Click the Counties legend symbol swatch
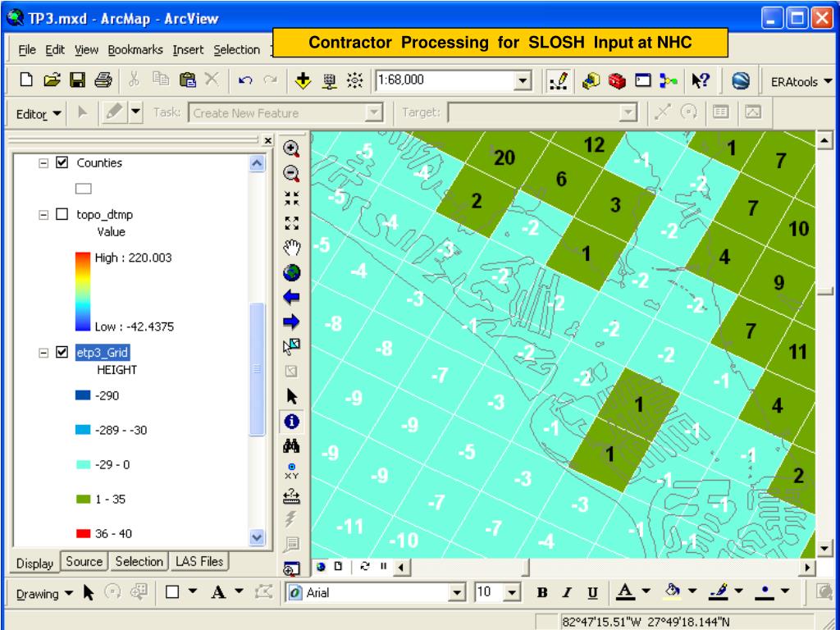This screenshot has height=630, width=840. tap(84, 189)
